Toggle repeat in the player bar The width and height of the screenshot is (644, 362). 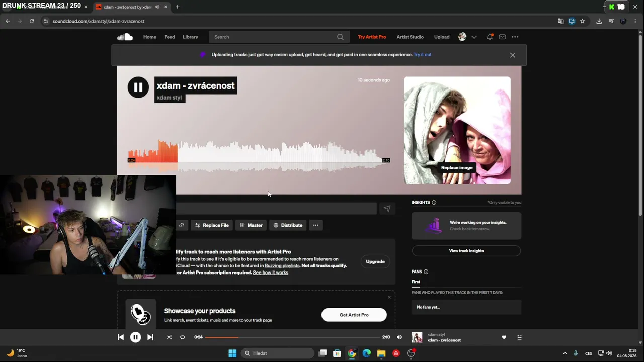click(183, 337)
